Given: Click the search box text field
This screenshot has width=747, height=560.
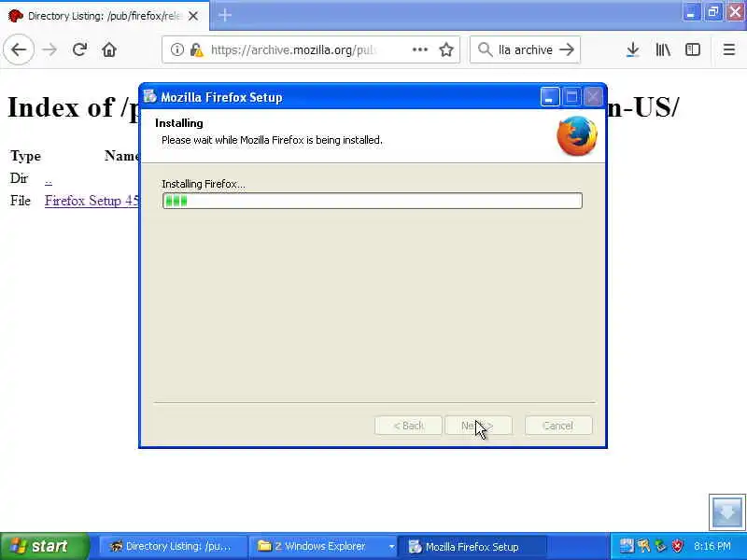Looking at the screenshot, I should point(525,49).
